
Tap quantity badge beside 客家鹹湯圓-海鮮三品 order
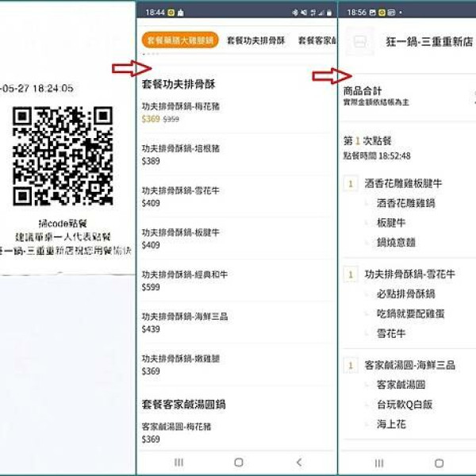pyautogui.click(x=350, y=366)
